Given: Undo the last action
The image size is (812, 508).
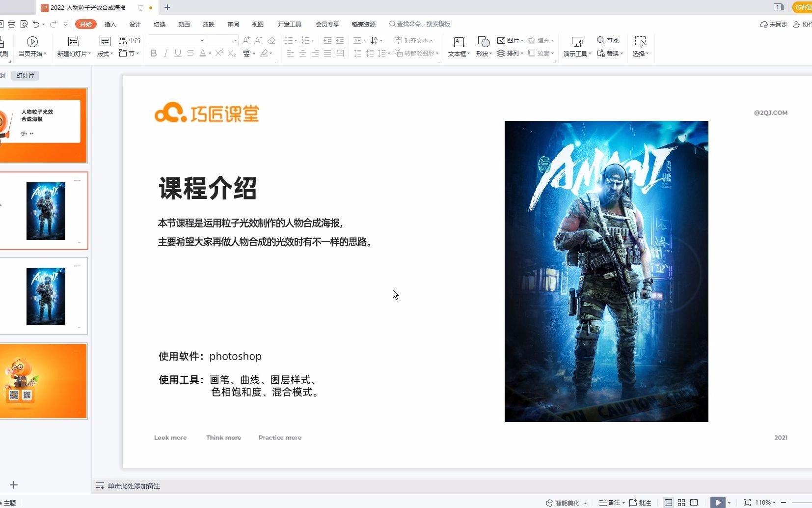Looking at the screenshot, I should coord(36,24).
